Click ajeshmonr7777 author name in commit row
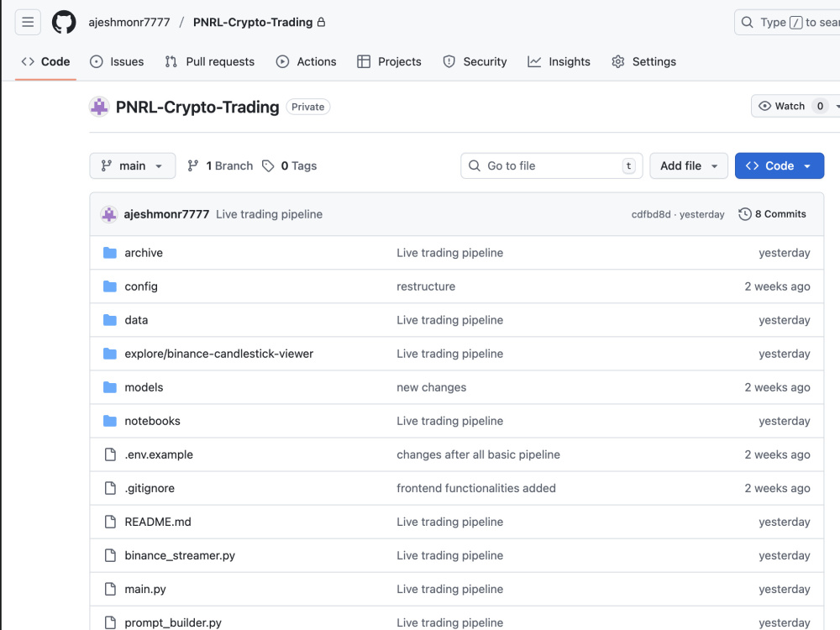Viewport: 840px width, 630px height. click(166, 214)
